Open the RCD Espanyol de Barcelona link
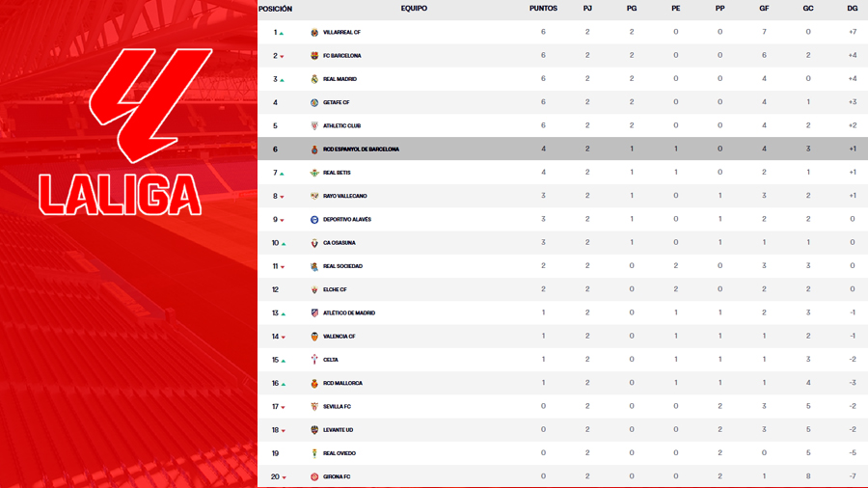Screen dimensions: 868x488 tap(361, 149)
